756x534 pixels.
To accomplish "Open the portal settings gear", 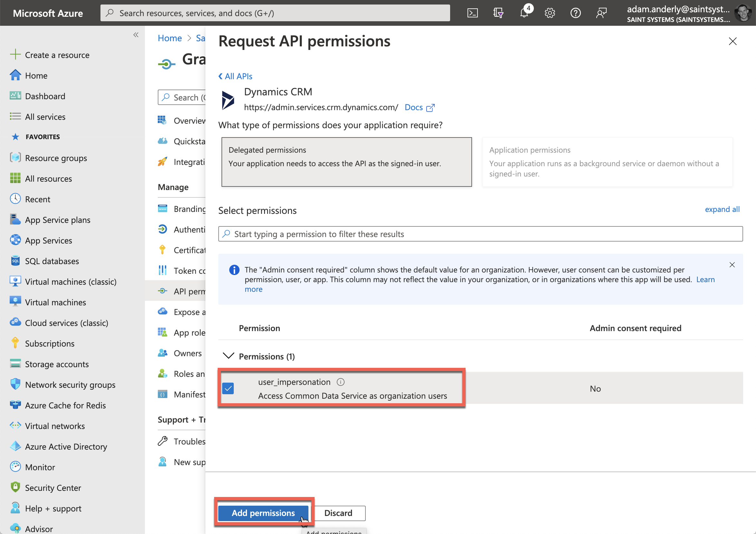I will (x=550, y=13).
